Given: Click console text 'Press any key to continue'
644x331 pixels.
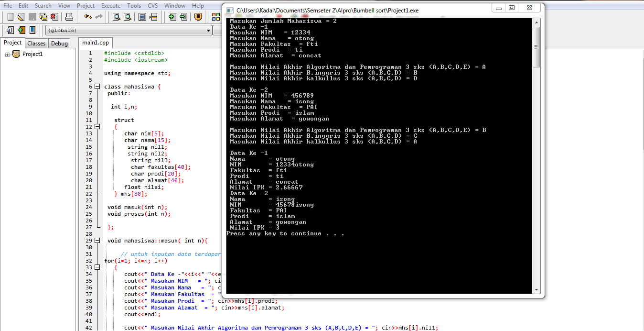Looking at the screenshot, I should click(x=274, y=233).
